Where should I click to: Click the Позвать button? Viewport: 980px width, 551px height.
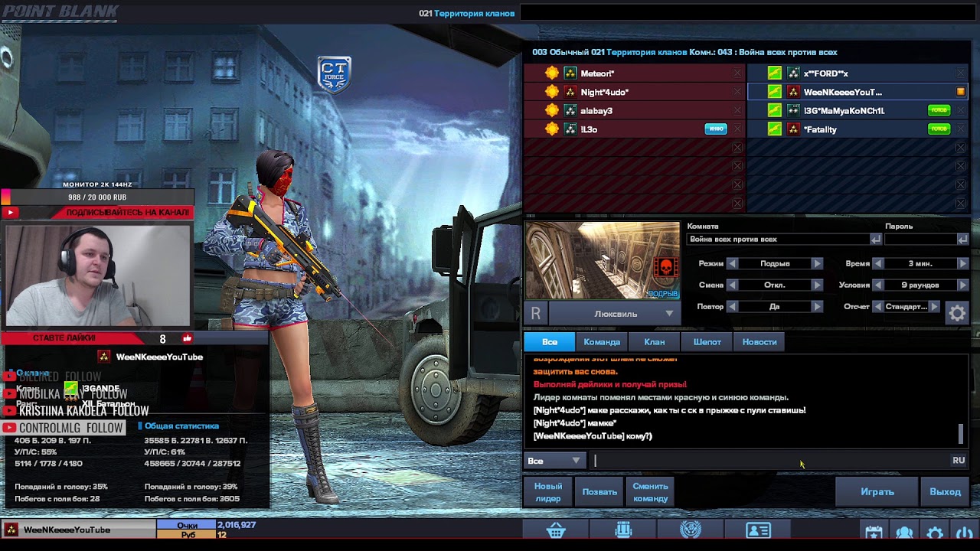coord(599,492)
